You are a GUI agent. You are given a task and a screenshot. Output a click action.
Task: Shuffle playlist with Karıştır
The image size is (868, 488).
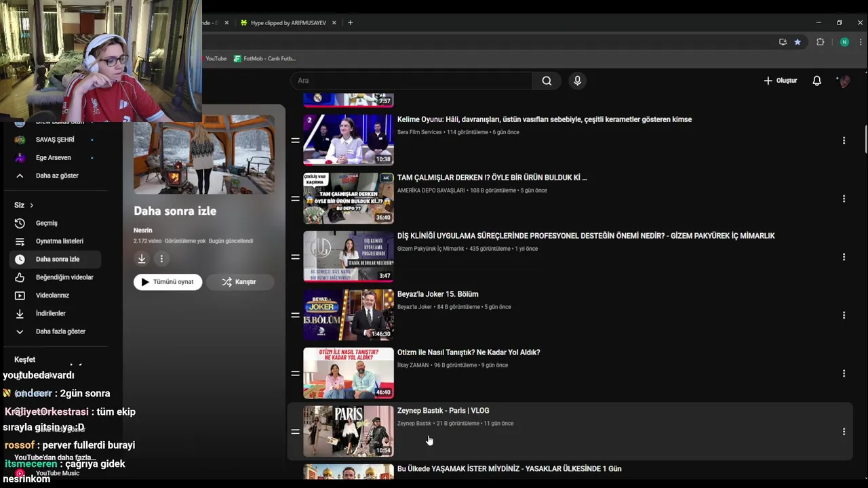239,282
